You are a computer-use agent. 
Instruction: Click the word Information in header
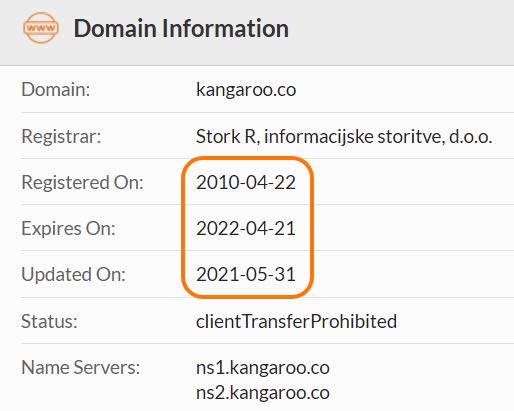tap(225, 28)
